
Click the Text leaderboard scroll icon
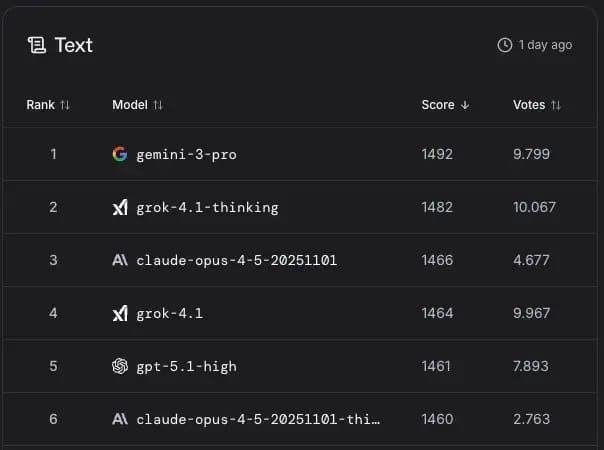click(x=37, y=45)
